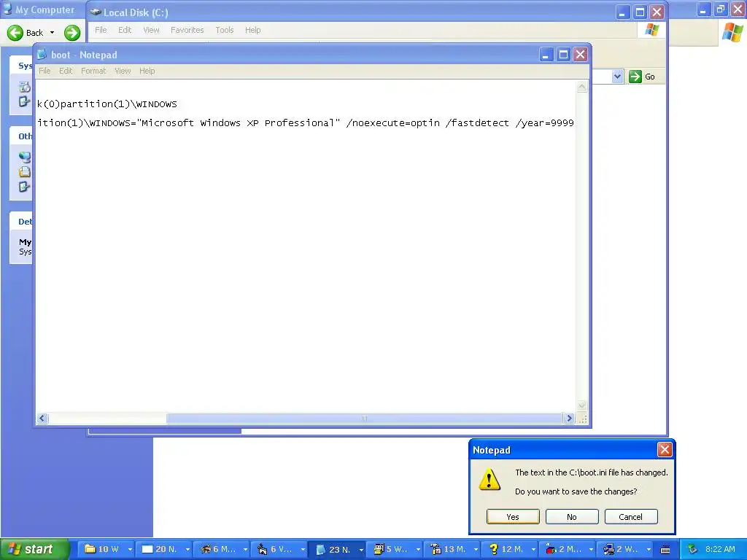Close the boot Notepad window
This screenshot has width=747, height=560.
(x=580, y=55)
